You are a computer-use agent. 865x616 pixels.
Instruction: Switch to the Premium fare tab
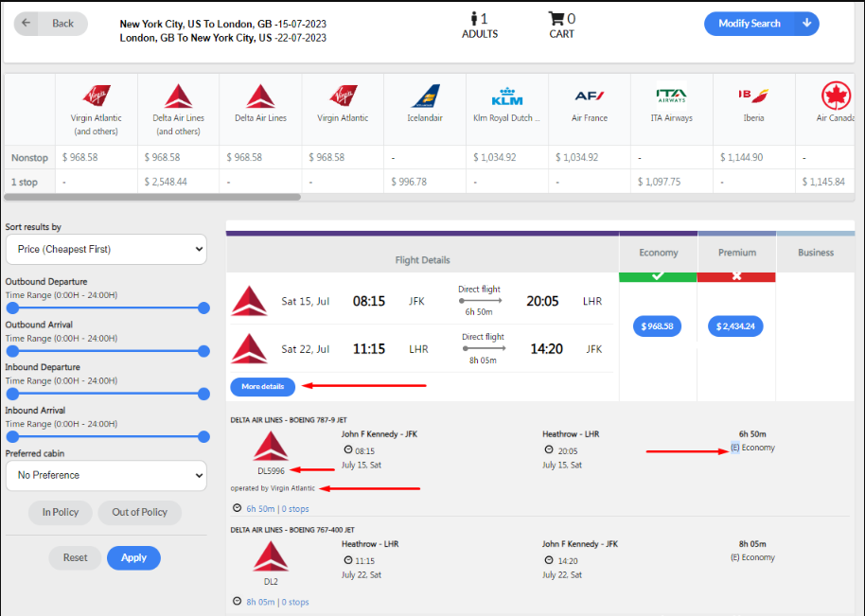point(737,253)
